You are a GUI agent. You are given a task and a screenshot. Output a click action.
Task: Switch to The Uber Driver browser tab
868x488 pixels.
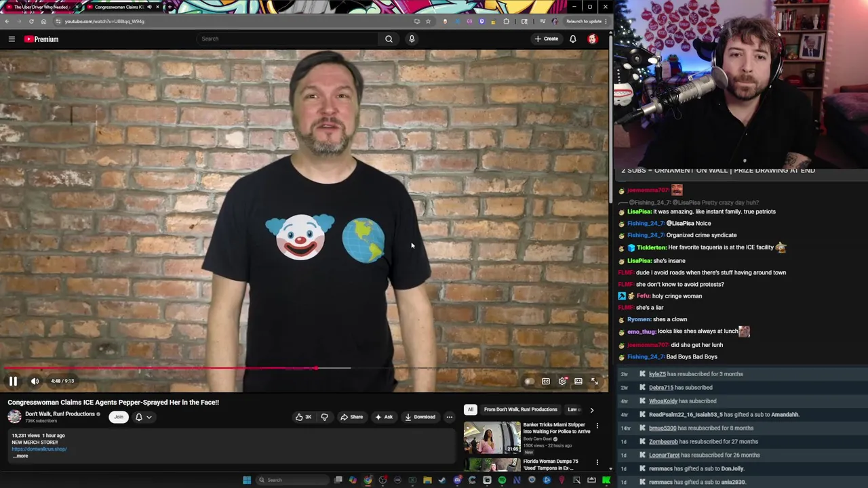pos(42,7)
